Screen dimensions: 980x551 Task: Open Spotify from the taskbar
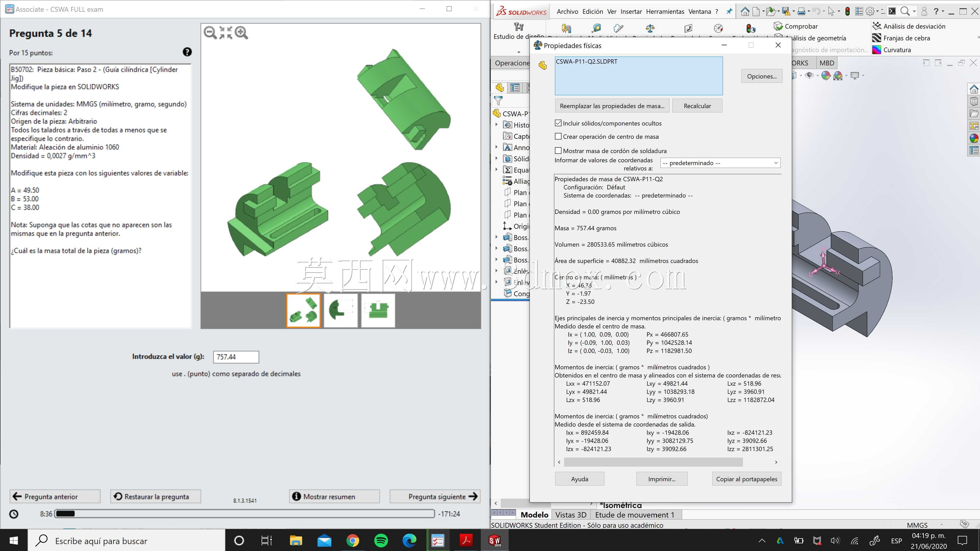coord(381,540)
